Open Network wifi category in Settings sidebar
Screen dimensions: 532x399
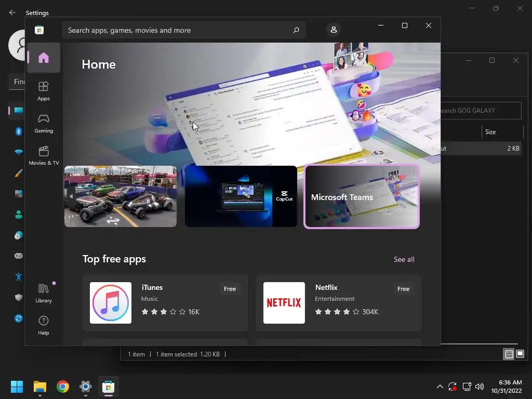[x=19, y=152]
